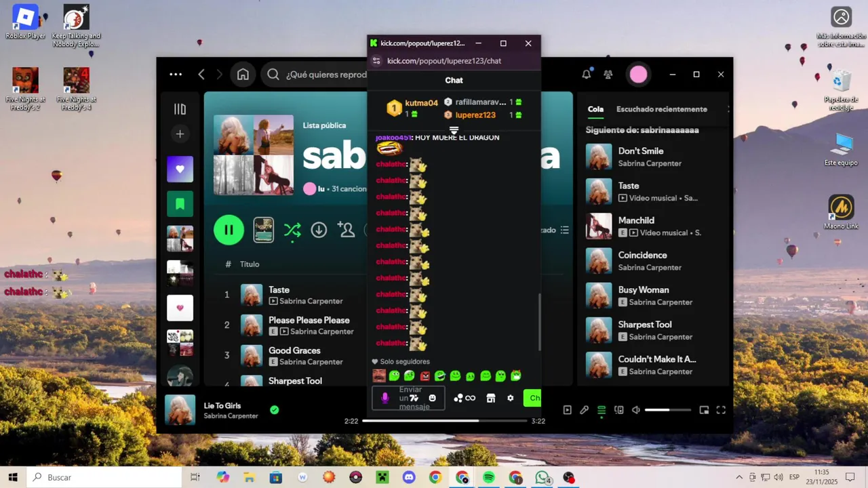The height and width of the screenshot is (488, 868).
Task: Open the Spotify miniplayer icon
Action: coord(704,410)
